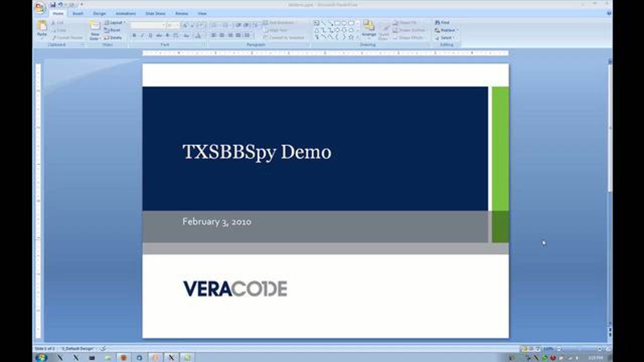
Task: Pick the triangle shape in shapes gallery
Action: pyautogui.click(x=317, y=30)
